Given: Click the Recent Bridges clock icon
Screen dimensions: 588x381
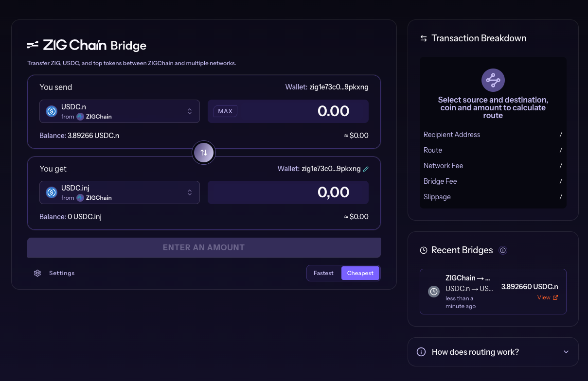Looking at the screenshot, I should click(x=424, y=250).
